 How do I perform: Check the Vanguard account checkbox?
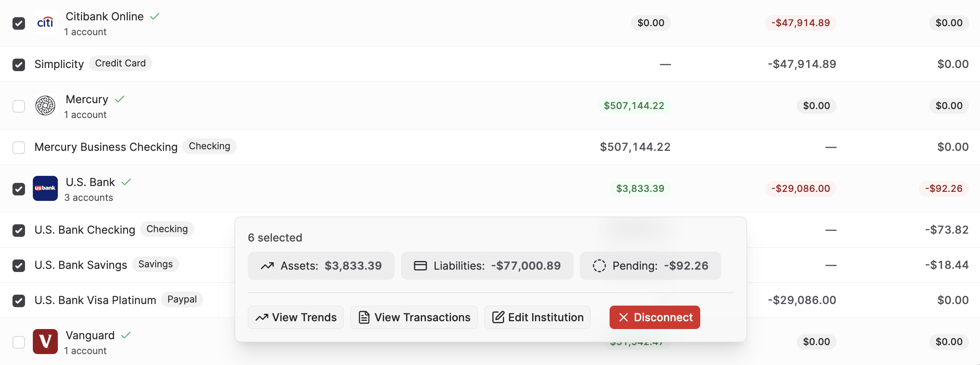point(19,342)
